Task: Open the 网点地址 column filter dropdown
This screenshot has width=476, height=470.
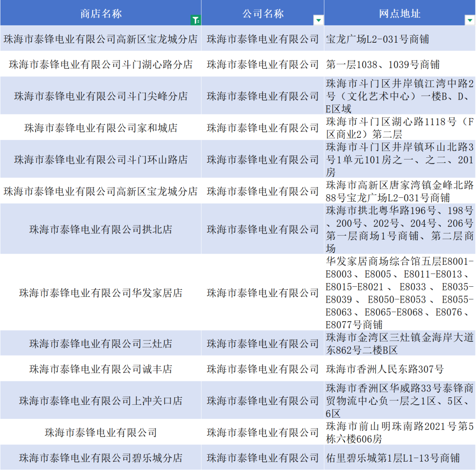Action: tap(470, 20)
